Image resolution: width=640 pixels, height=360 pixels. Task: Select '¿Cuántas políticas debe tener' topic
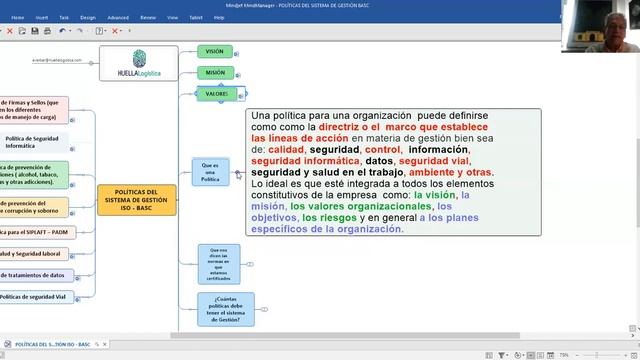[x=226, y=309]
